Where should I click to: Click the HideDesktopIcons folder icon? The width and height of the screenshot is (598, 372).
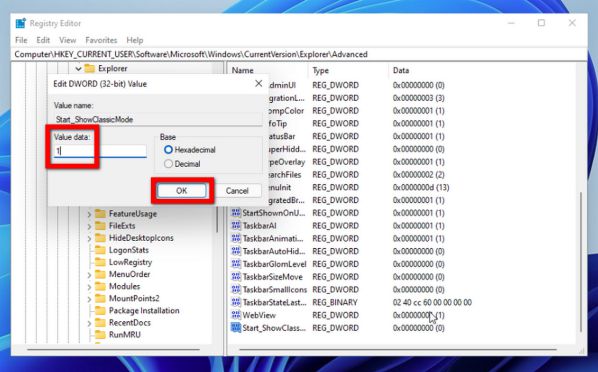[100, 238]
